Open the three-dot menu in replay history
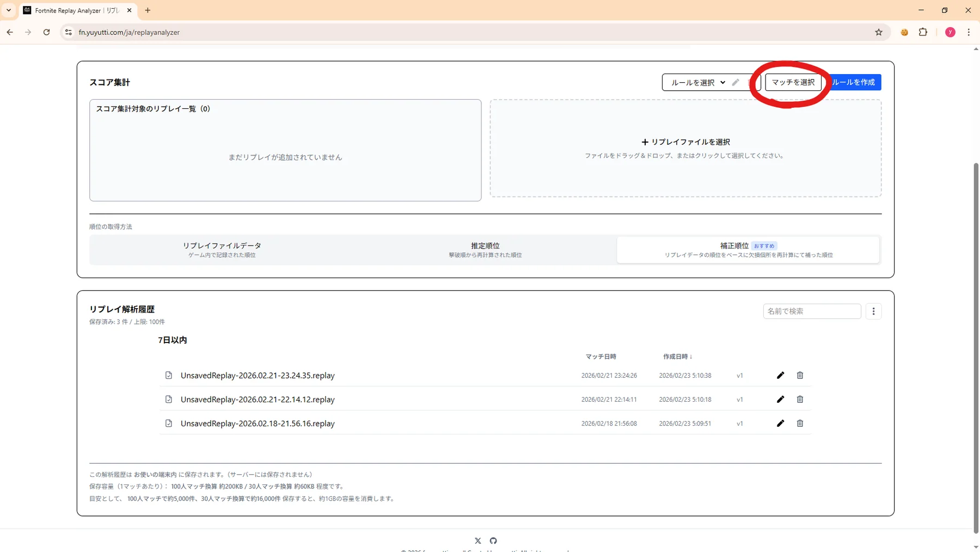The height and width of the screenshot is (552, 980). (x=873, y=311)
